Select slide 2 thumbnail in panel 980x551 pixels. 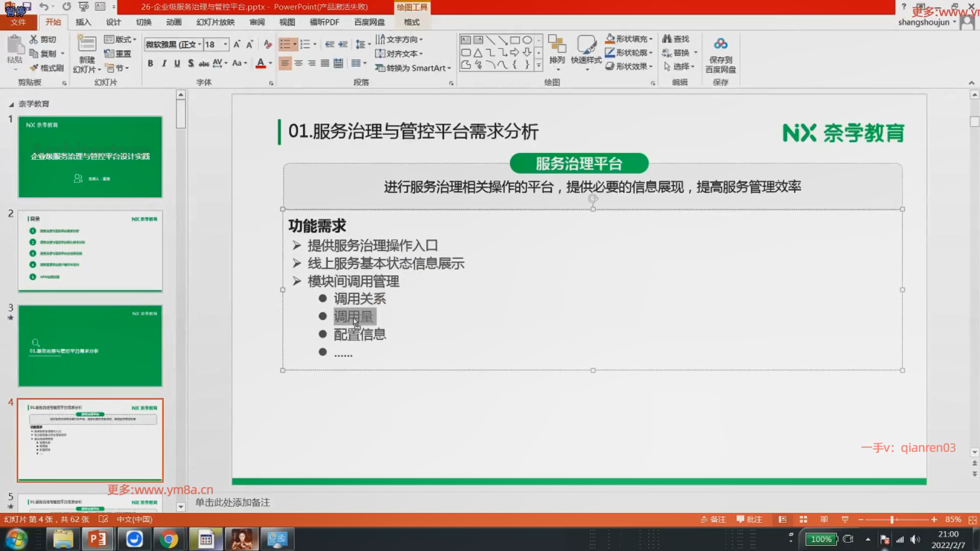coord(90,251)
